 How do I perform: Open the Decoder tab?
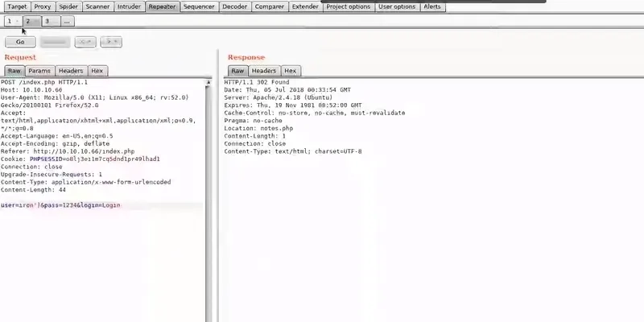point(234,6)
